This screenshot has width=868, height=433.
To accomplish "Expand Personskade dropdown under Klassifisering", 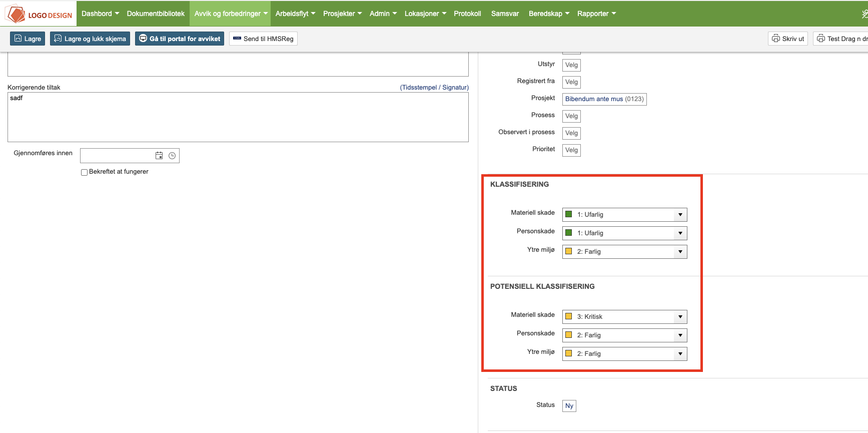I will coord(680,233).
